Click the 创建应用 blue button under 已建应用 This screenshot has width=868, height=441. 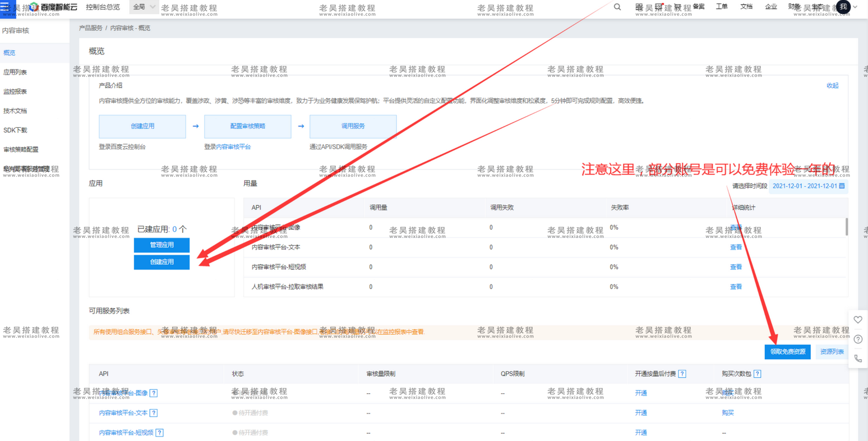(x=161, y=262)
